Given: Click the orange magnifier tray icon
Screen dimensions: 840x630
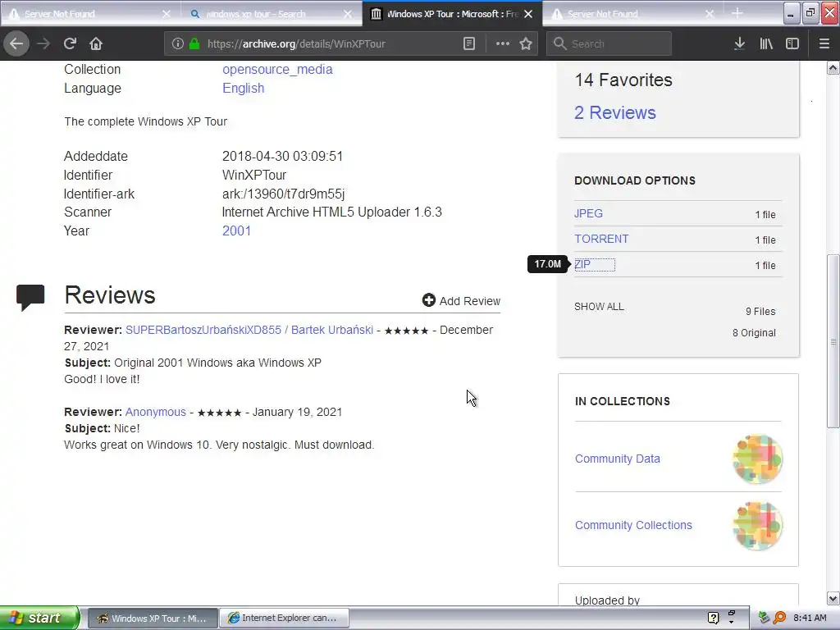Looking at the screenshot, I should point(779,618).
